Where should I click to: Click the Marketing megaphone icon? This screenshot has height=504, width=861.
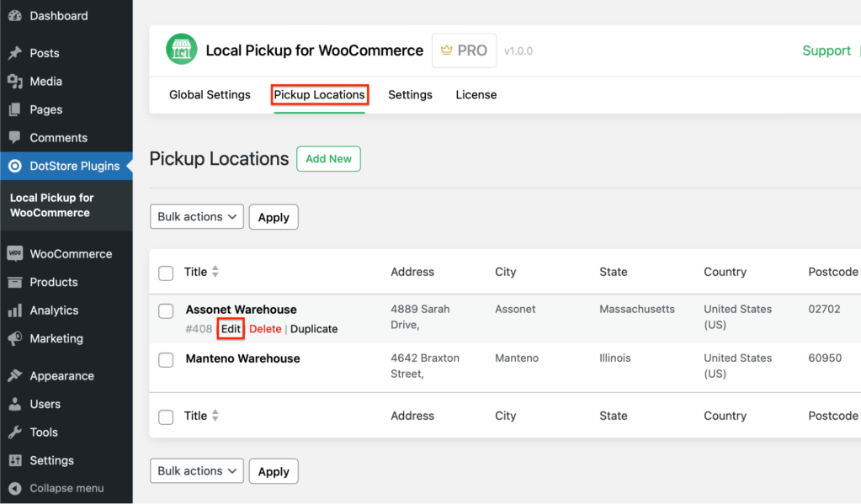(15, 338)
